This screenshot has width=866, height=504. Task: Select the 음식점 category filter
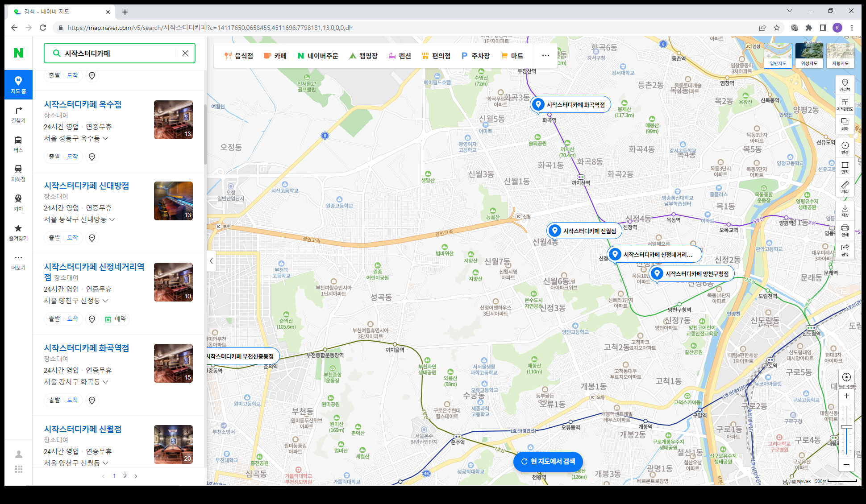pos(239,56)
